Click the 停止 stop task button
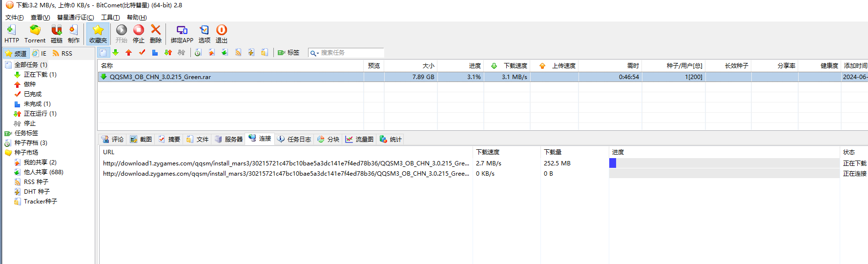 click(x=139, y=34)
